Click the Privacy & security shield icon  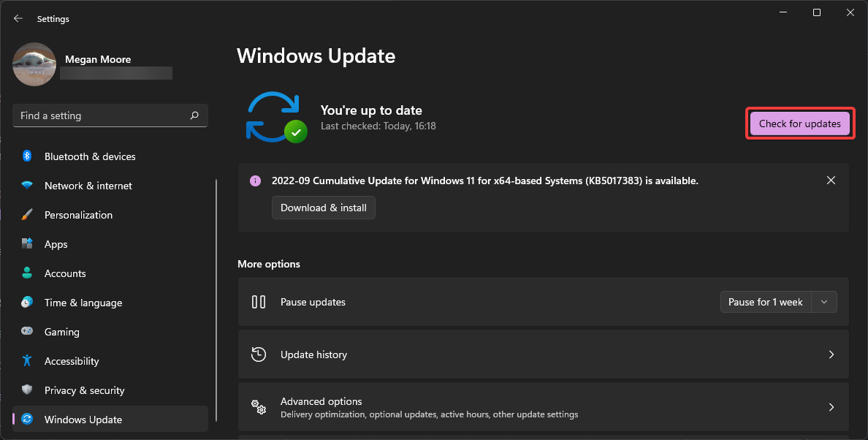point(27,390)
